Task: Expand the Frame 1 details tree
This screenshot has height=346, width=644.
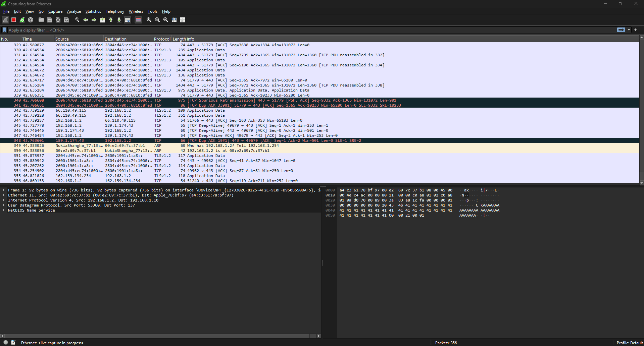Action: click(x=4, y=190)
